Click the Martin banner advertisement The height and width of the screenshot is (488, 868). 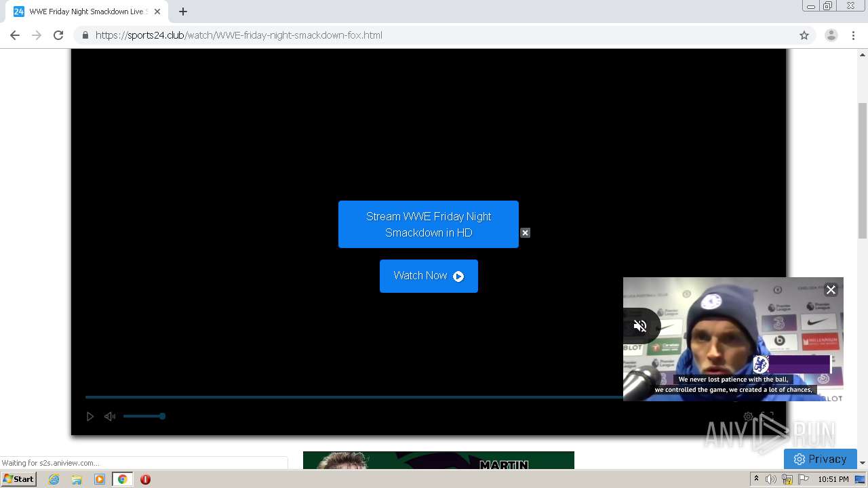tap(439, 460)
